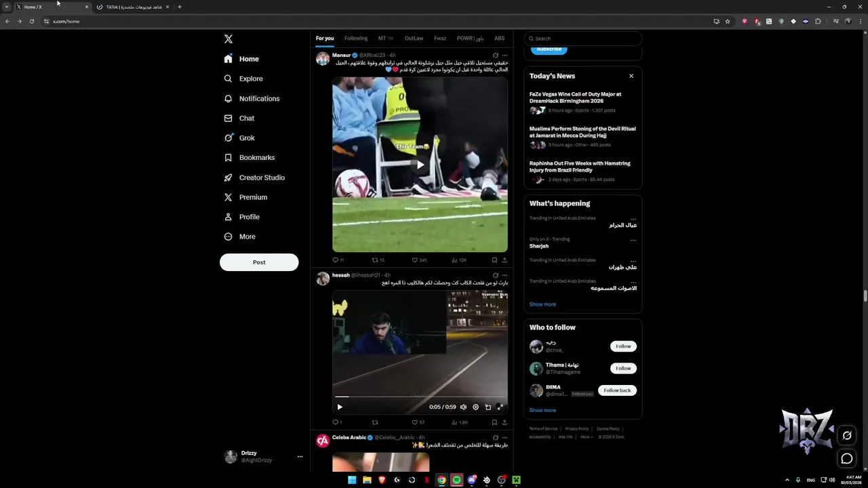Close the Today's News panel
The width and height of the screenshot is (868, 488).
[x=631, y=76]
